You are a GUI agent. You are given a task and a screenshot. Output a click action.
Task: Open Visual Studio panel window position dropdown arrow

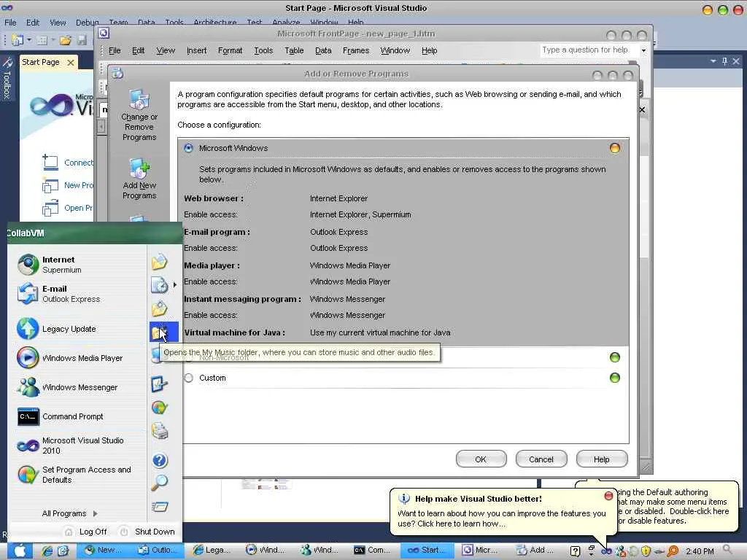713,61
